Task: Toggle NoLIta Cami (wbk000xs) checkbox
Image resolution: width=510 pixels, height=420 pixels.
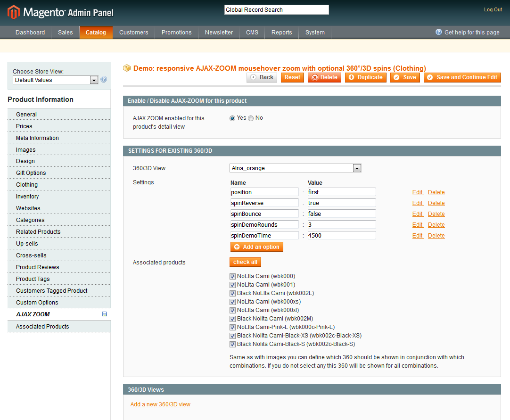Action: pyautogui.click(x=232, y=302)
